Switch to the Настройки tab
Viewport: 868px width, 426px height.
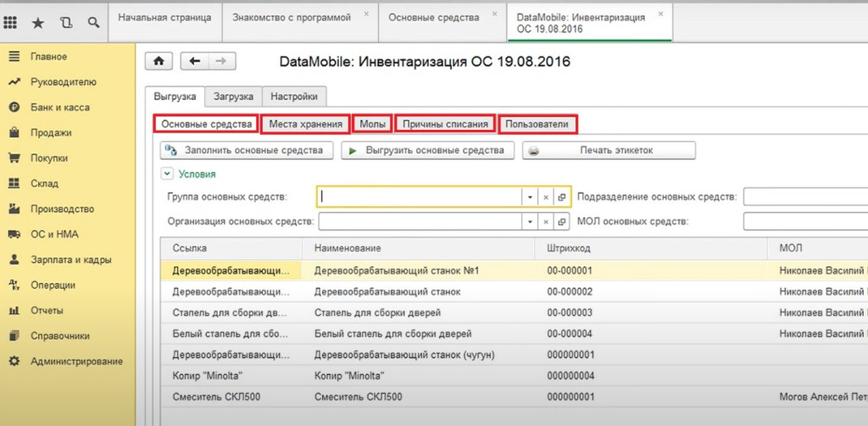[x=294, y=97]
